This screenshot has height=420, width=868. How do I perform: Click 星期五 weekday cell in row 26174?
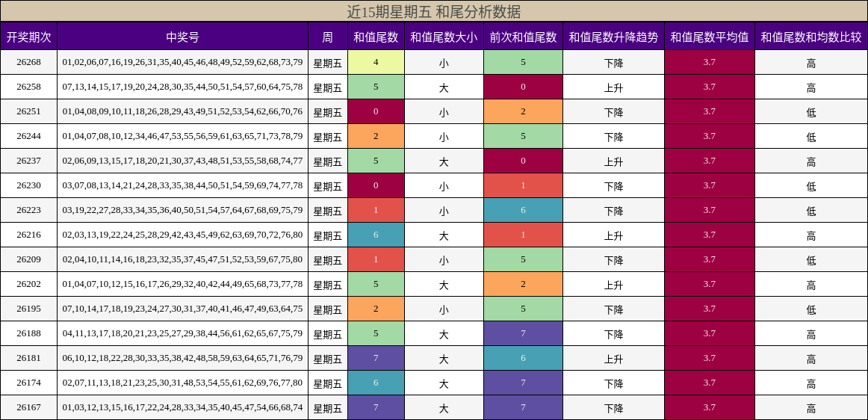pyautogui.click(x=328, y=383)
